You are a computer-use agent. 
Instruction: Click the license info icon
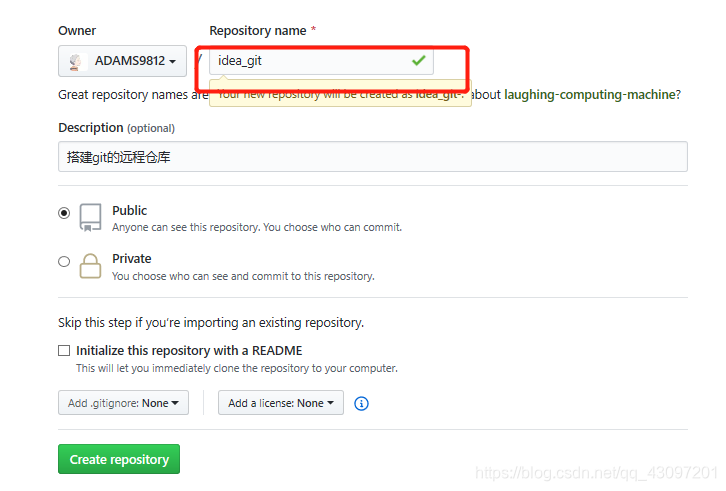click(361, 403)
